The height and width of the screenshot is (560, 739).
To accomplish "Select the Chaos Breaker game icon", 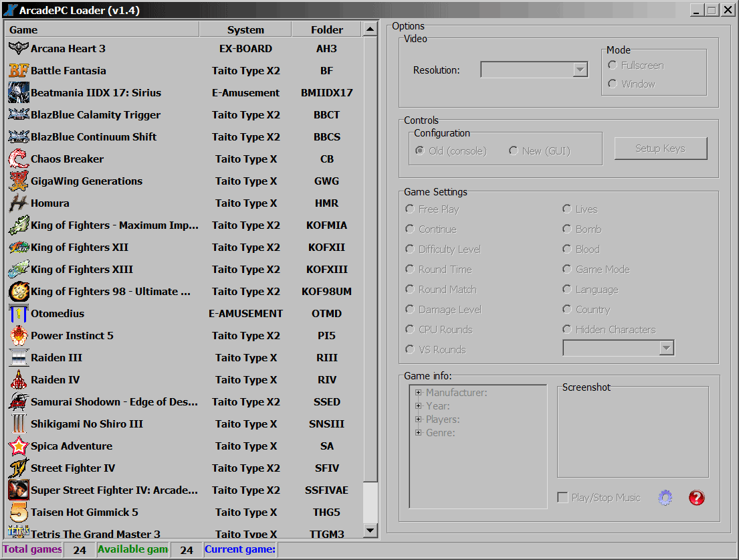I will pyautogui.click(x=18, y=159).
